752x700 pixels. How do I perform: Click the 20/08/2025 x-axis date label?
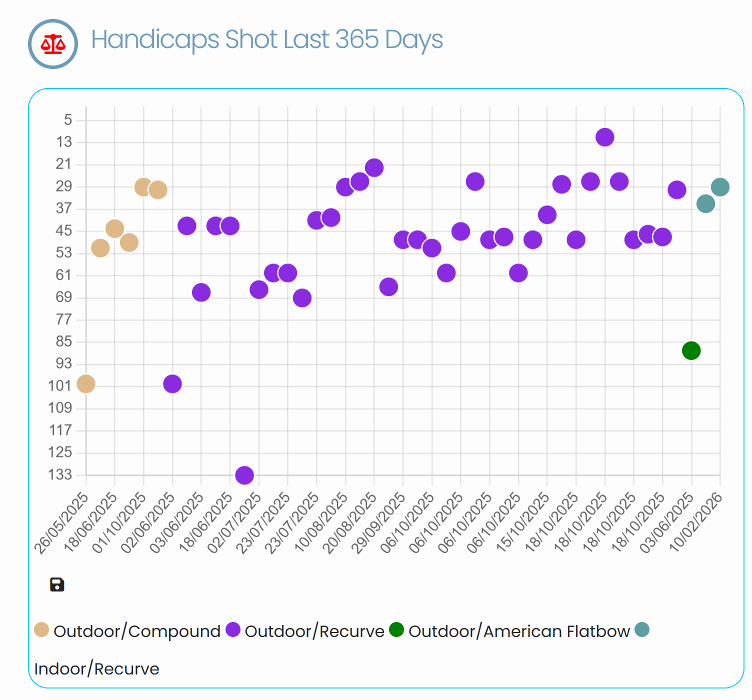tap(350, 522)
